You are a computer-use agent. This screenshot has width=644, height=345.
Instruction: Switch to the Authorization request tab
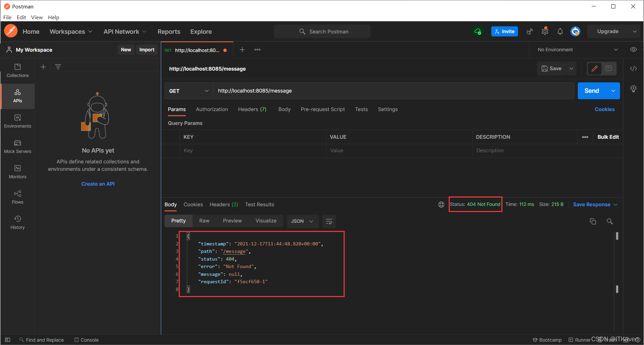click(212, 109)
